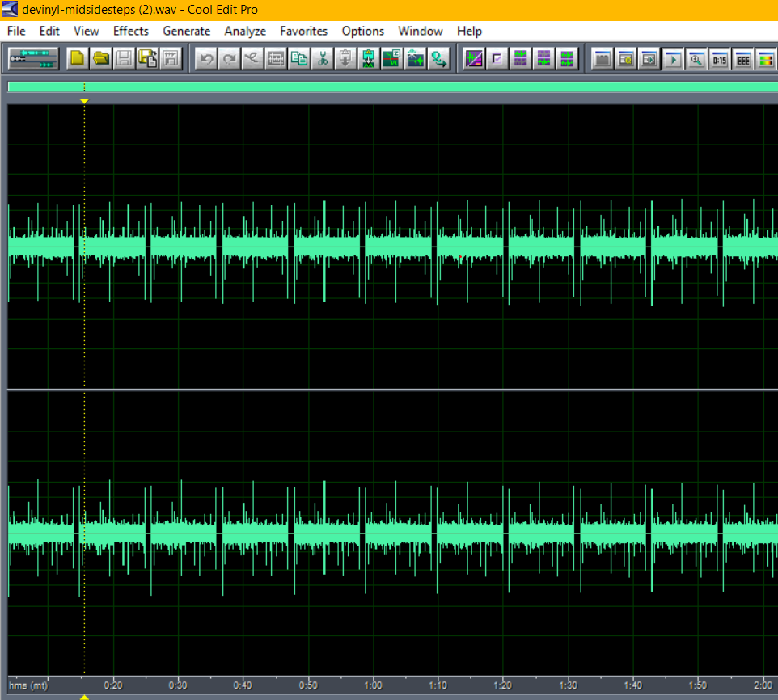This screenshot has width=778, height=700.
Task: Click the 0:40 mark on time ruler
Action: click(243, 685)
